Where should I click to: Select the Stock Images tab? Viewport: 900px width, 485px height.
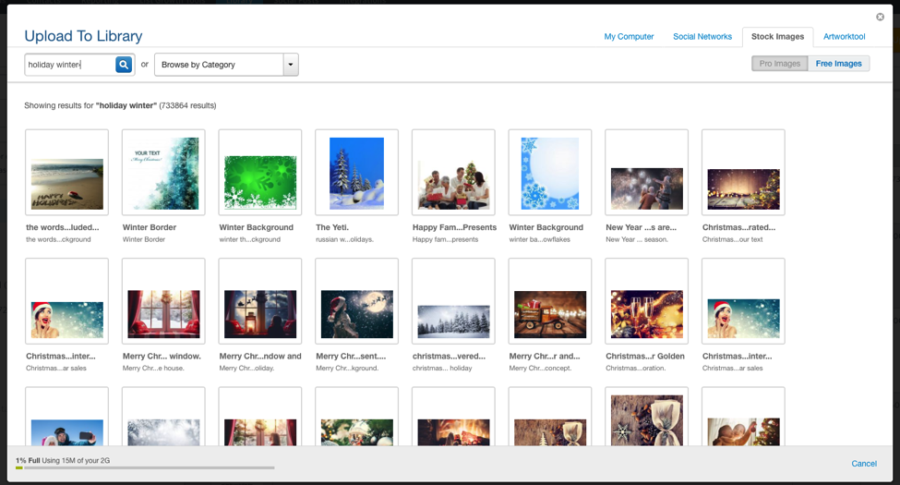click(x=777, y=37)
